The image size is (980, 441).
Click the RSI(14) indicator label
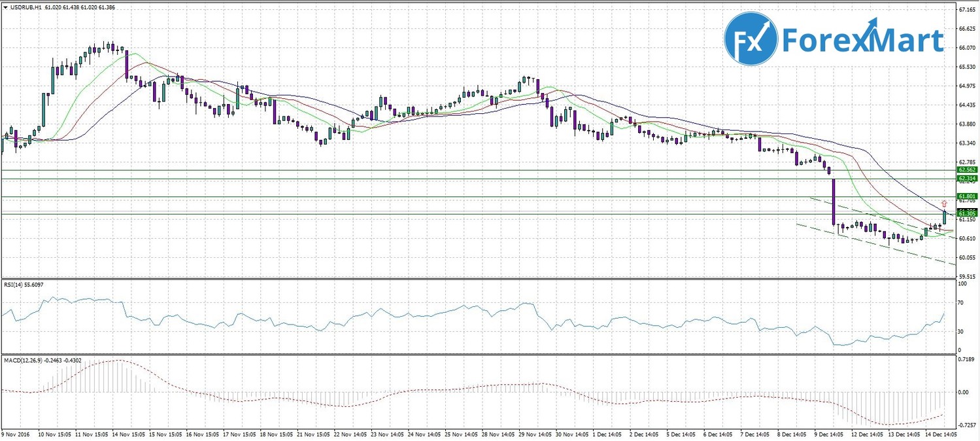[25, 285]
